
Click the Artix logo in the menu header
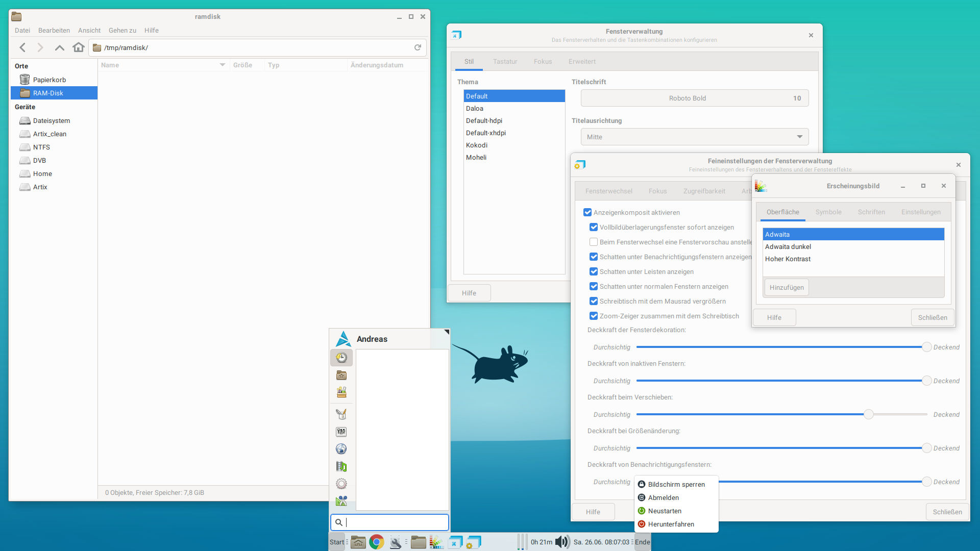click(344, 339)
